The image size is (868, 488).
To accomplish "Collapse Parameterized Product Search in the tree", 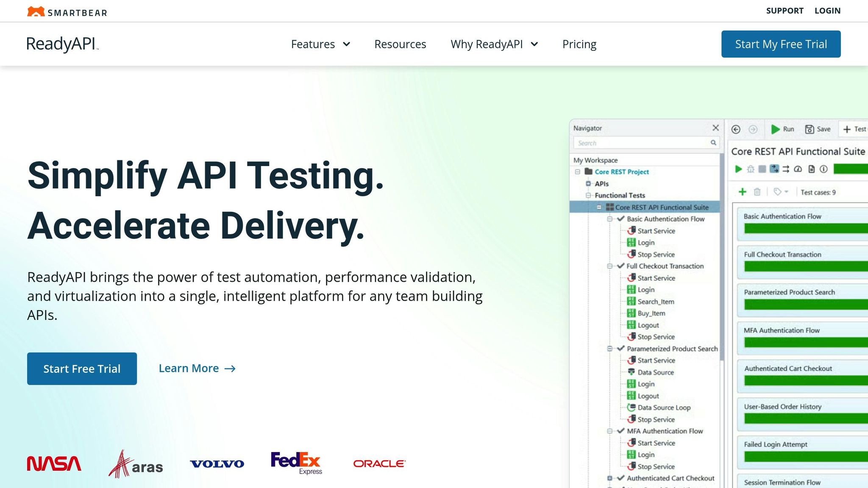I will click(x=609, y=349).
